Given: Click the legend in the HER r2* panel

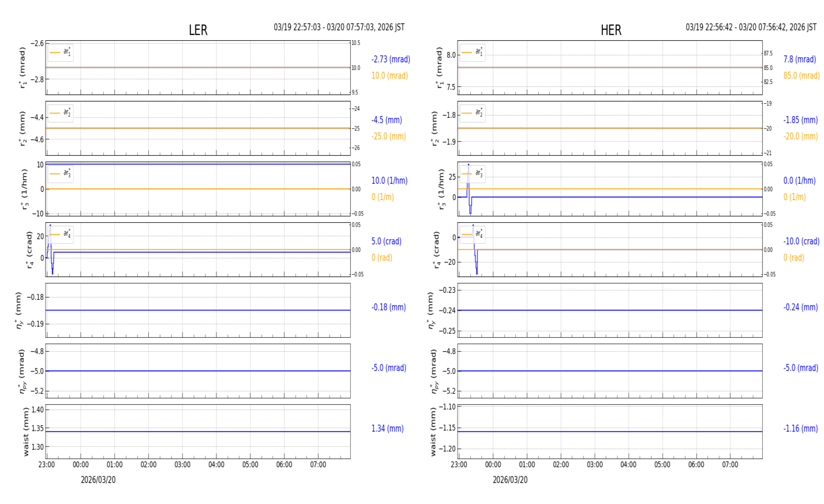Looking at the screenshot, I should click(472, 113).
